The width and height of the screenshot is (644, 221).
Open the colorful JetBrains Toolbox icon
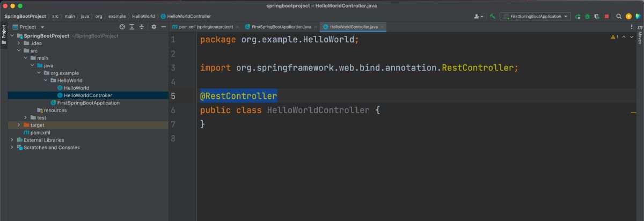pyautogui.click(x=638, y=17)
